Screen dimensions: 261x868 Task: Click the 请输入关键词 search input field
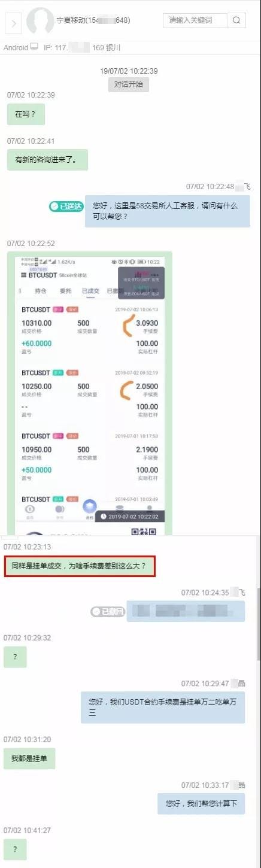click(195, 20)
